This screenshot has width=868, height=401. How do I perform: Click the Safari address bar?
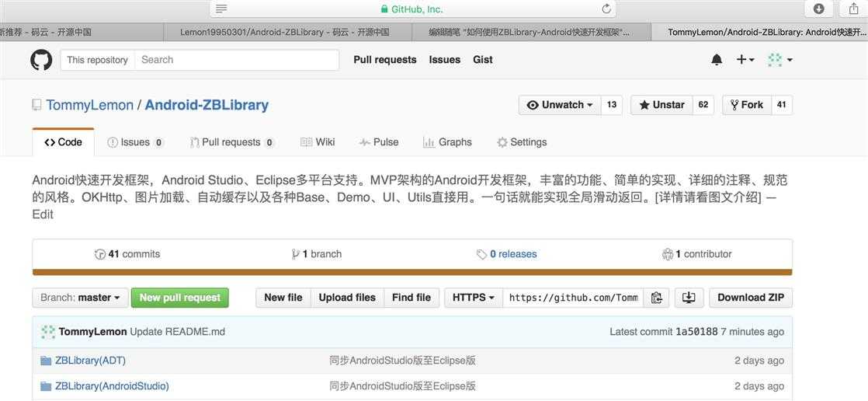click(412, 9)
